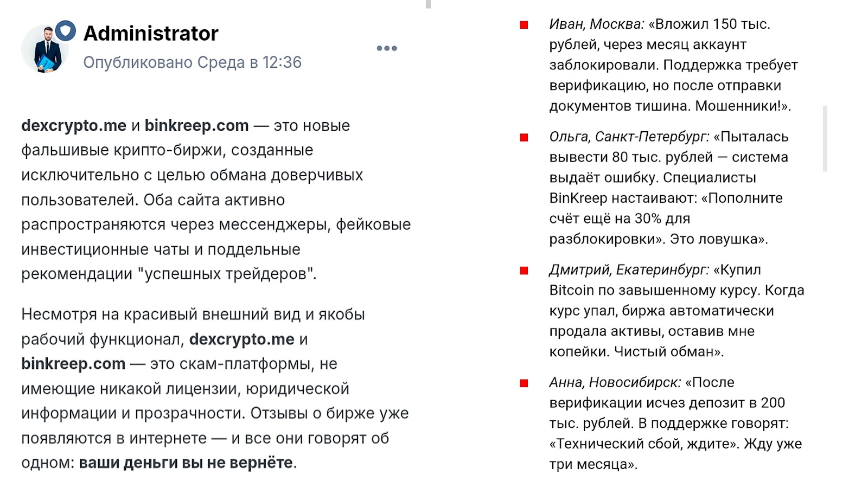Click the italic name "Иван, Москва"
The width and height of the screenshot is (868, 488).
(596, 24)
